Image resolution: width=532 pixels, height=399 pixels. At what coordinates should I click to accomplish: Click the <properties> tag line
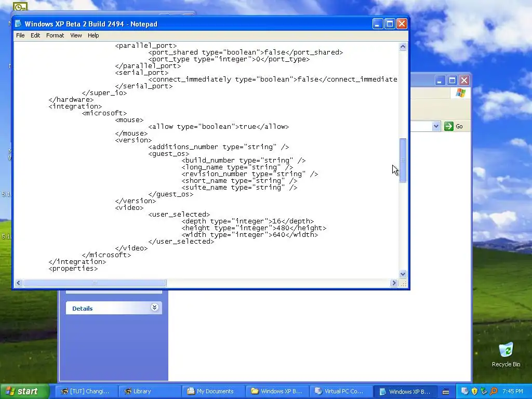click(73, 269)
